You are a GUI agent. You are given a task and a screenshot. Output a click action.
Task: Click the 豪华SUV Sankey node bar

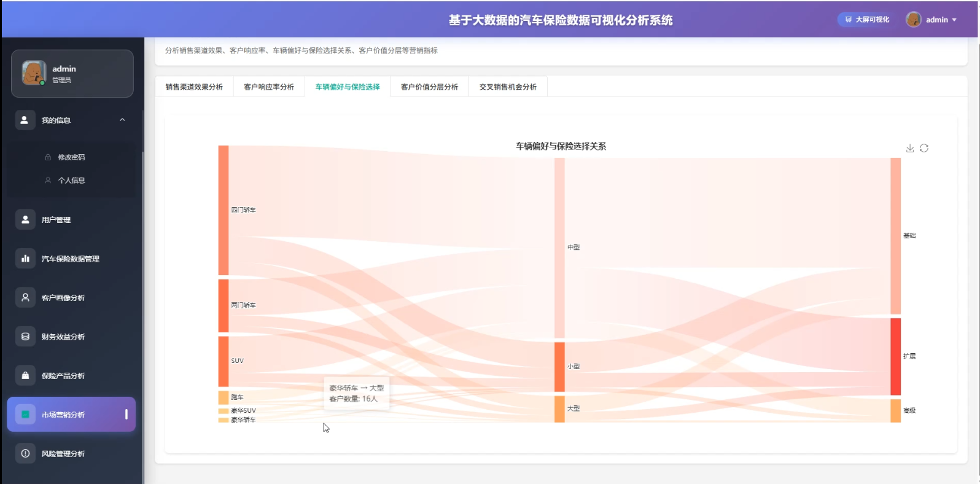click(224, 411)
